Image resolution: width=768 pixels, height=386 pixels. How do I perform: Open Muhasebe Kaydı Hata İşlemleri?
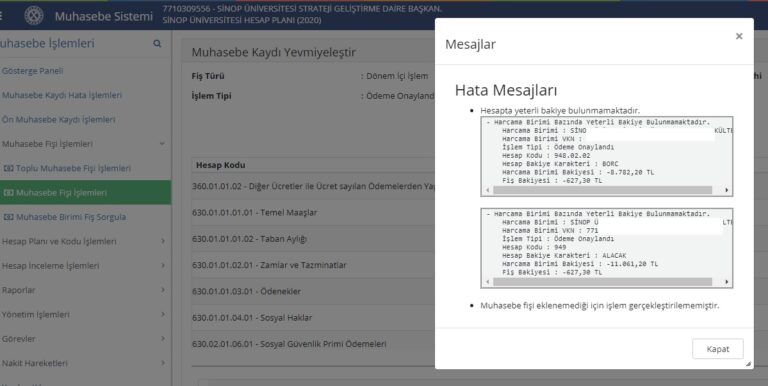(x=62, y=95)
